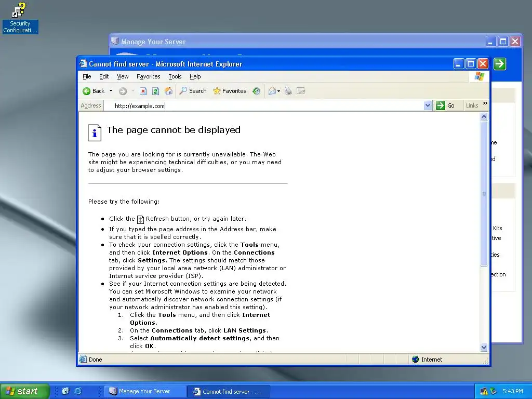Open the Security Configuration desktop shortcut
Viewport: 532px width, 399px height.
pyautogui.click(x=20, y=18)
